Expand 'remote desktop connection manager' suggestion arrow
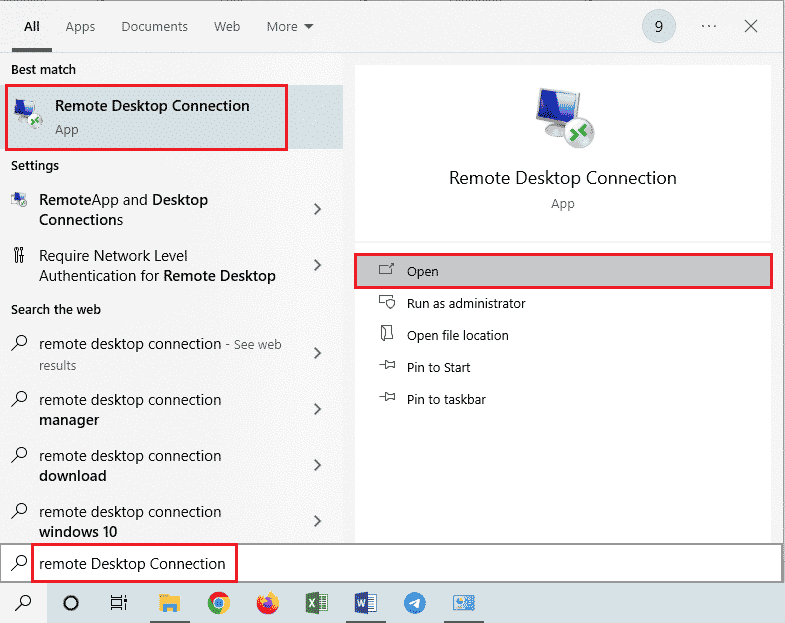 coord(318,409)
